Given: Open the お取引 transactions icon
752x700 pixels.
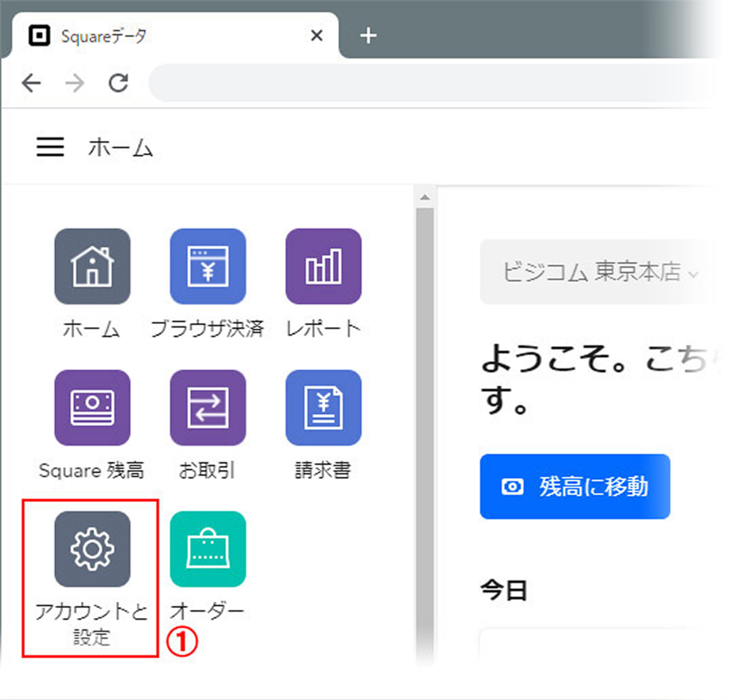Looking at the screenshot, I should (x=207, y=407).
